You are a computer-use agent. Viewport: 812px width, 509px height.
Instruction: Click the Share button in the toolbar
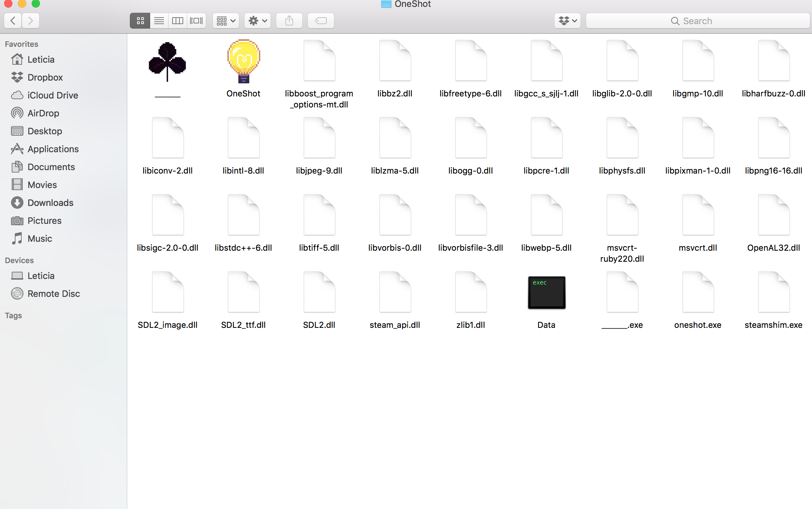pos(289,20)
